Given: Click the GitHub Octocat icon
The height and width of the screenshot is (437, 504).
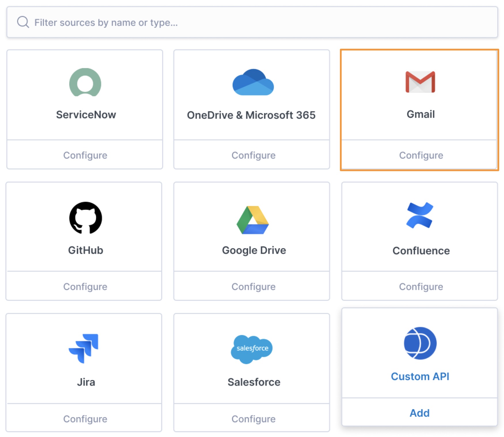Looking at the screenshot, I should click(86, 218).
